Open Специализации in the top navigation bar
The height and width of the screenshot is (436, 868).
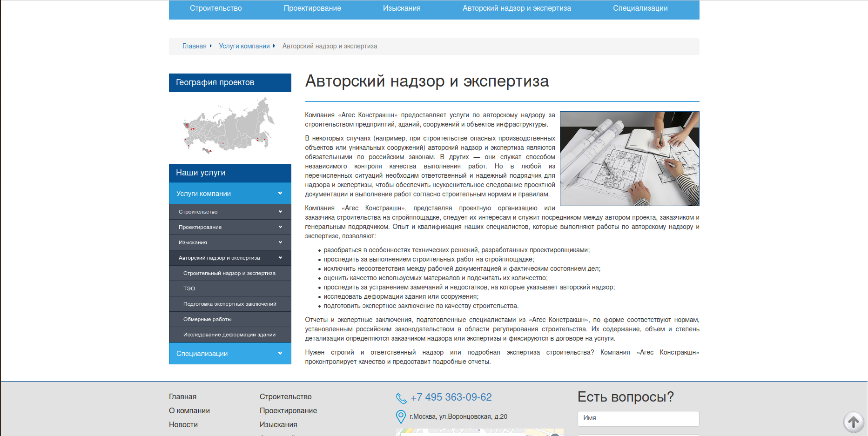tap(640, 8)
